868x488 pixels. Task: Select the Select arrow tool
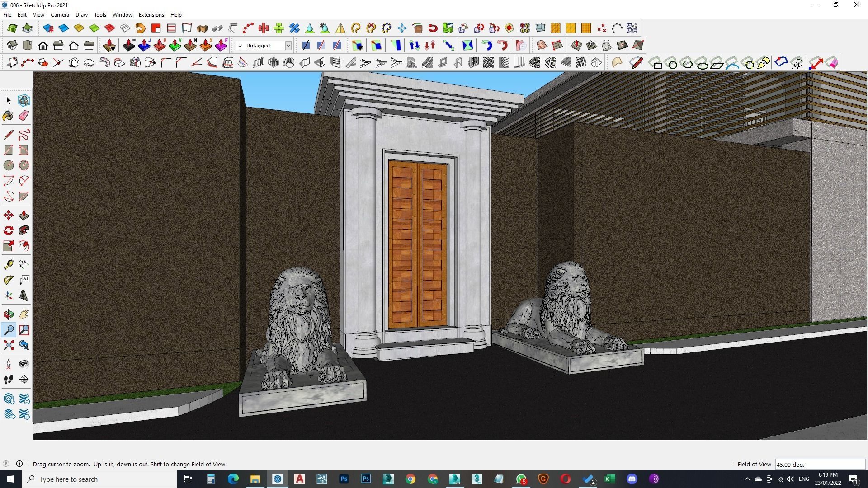click(9, 100)
